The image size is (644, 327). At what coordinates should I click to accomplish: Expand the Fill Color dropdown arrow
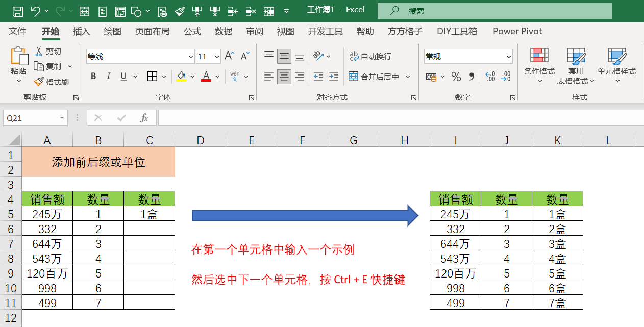pos(193,77)
